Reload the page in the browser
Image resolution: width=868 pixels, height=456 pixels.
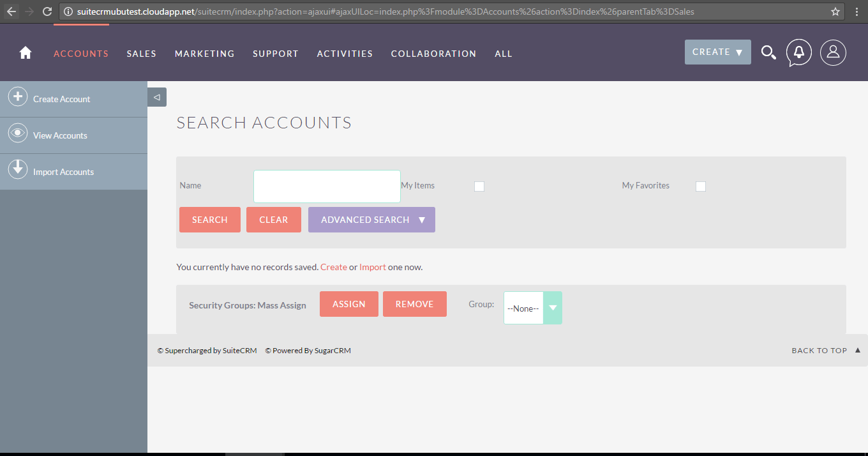[47, 11]
